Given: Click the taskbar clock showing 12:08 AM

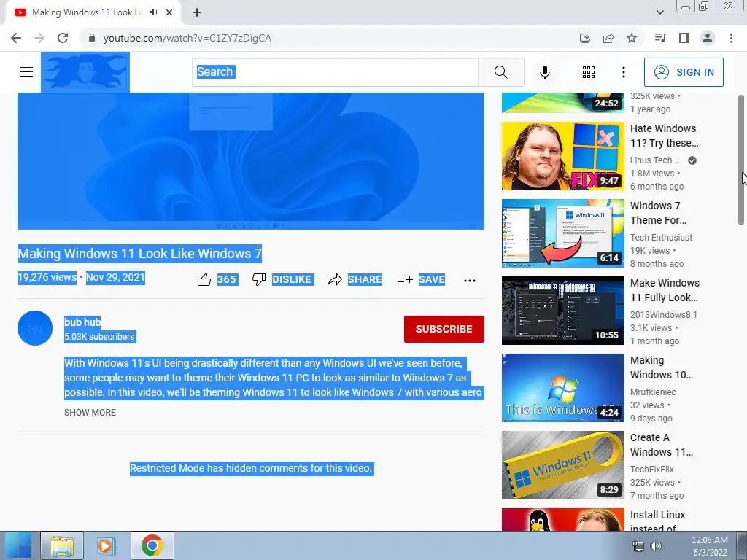Looking at the screenshot, I should pyautogui.click(x=709, y=546).
